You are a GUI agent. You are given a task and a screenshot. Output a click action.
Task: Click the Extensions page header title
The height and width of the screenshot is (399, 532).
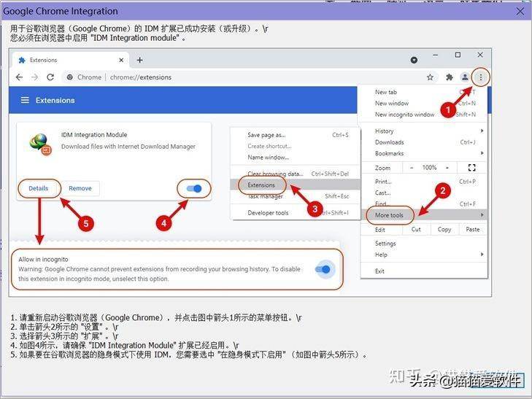tap(55, 101)
